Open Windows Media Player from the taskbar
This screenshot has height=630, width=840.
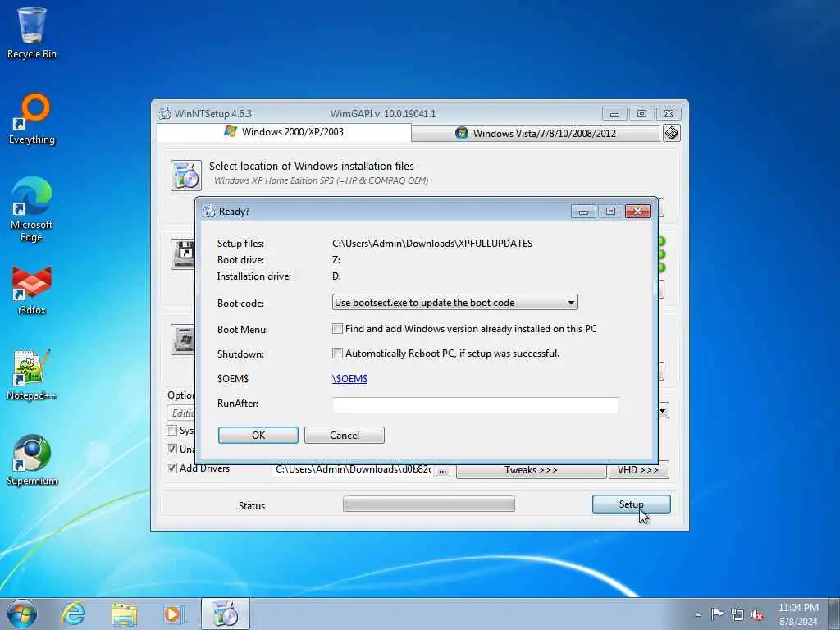174,614
